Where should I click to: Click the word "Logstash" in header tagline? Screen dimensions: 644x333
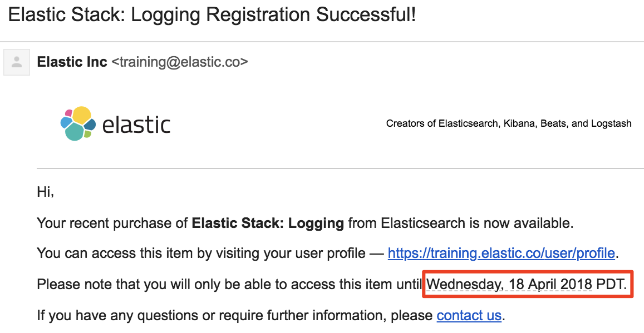(611, 123)
